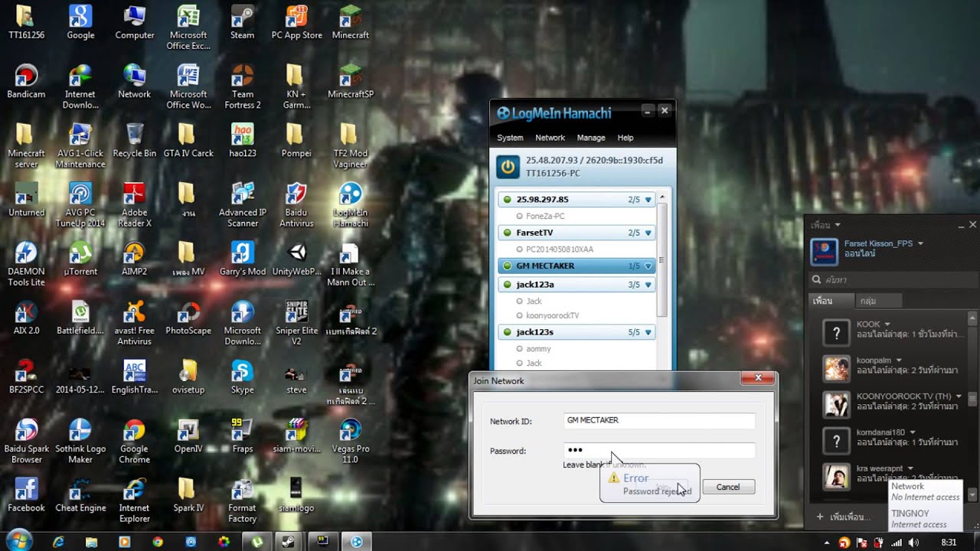Toggle online status dot of jack123a network
This screenshot has height=551, width=980.
pyautogui.click(x=507, y=285)
